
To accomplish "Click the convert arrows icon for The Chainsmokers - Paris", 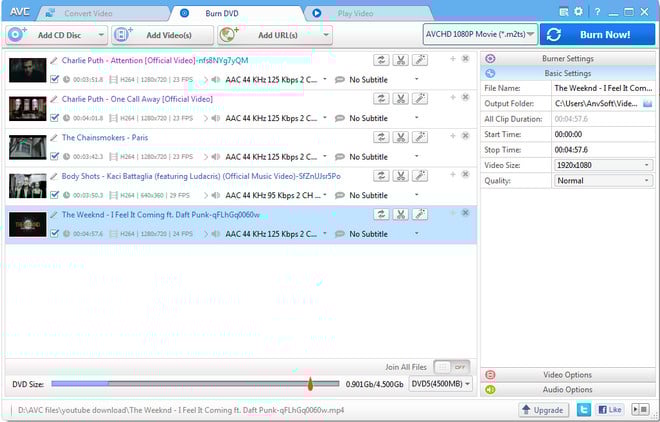I will point(381,137).
